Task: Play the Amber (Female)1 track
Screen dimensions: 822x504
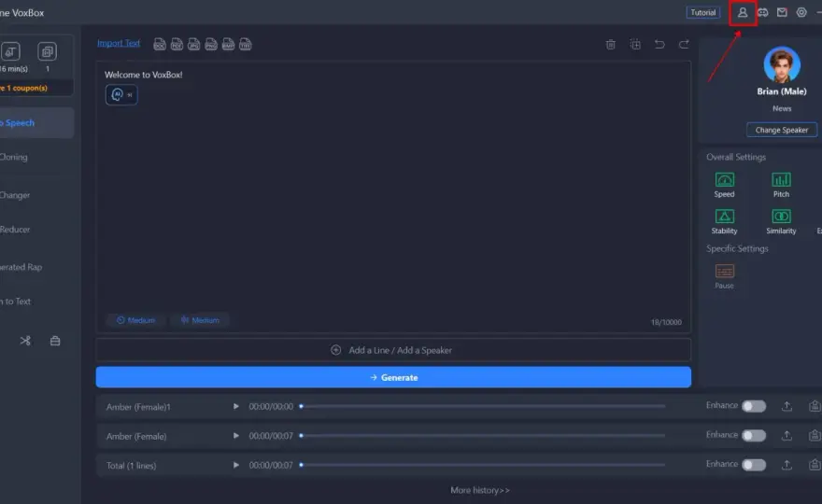Action: click(x=236, y=406)
